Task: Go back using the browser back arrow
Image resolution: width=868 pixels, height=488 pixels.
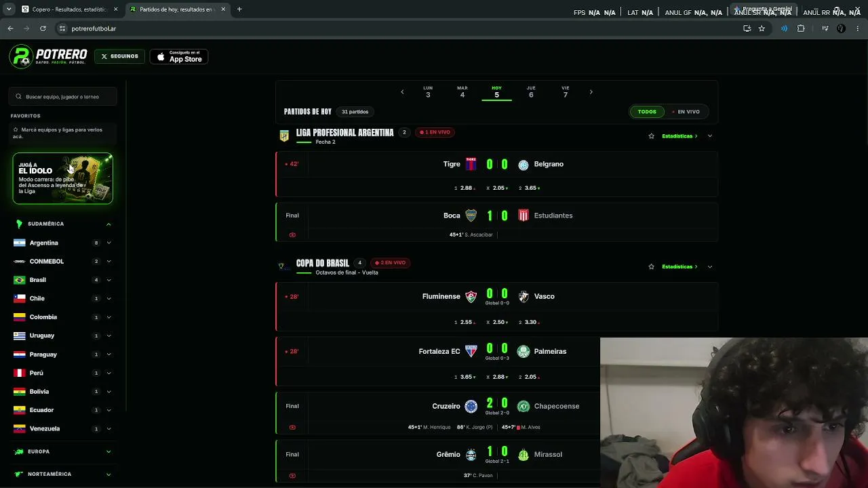Action: 10,28
